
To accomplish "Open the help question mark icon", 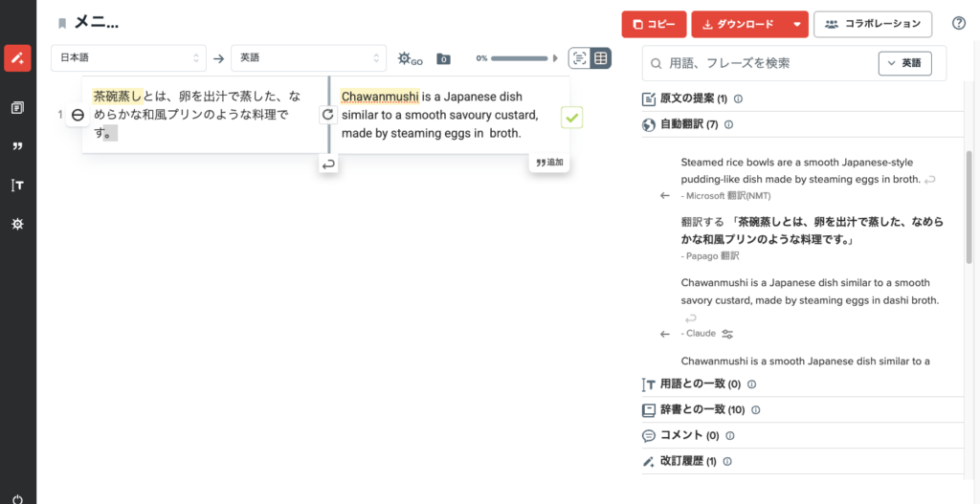I will (959, 24).
